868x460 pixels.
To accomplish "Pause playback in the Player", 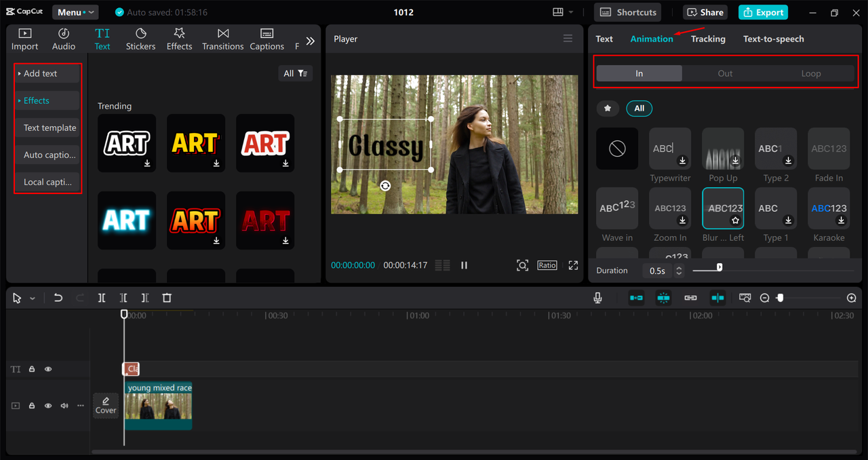I will pos(464,265).
